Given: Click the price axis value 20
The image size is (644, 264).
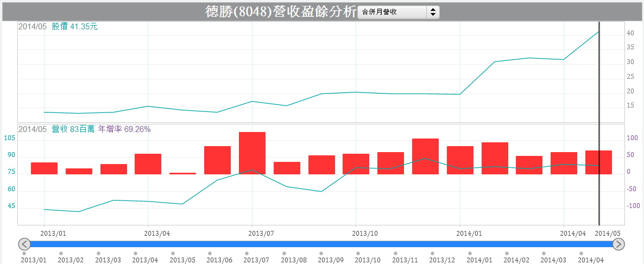Looking at the screenshot, I should point(630,91).
